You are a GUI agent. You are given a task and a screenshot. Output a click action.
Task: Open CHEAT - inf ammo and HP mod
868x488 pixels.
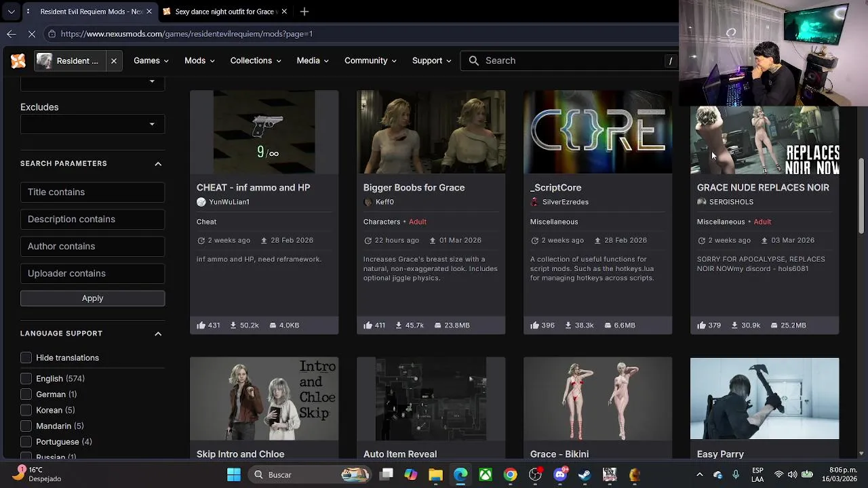point(253,188)
